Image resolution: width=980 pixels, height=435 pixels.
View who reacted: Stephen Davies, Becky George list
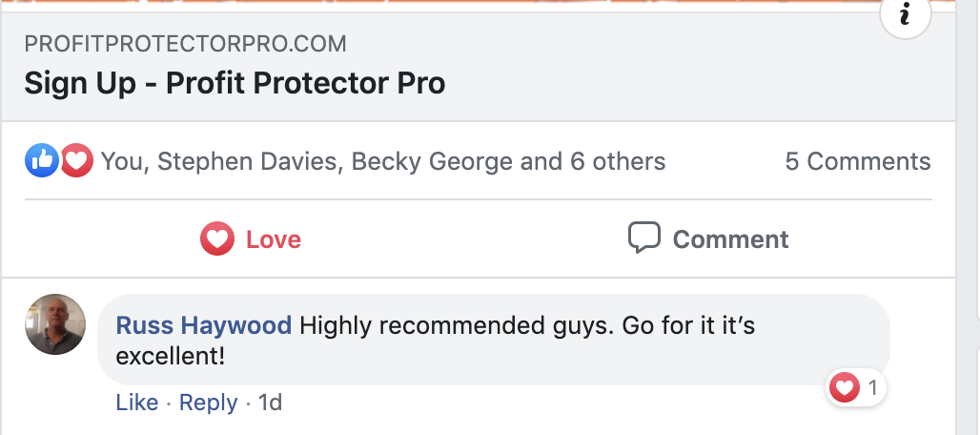pyautogui.click(x=383, y=161)
